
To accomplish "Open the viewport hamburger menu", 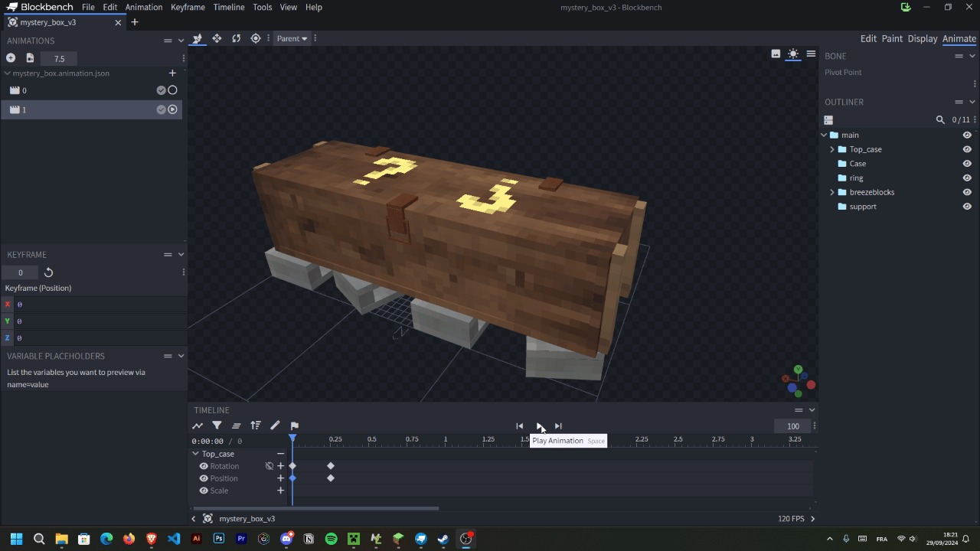I will pos(811,54).
